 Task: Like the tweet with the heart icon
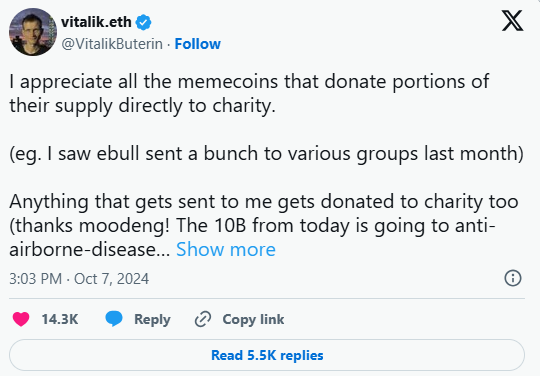(x=21, y=319)
